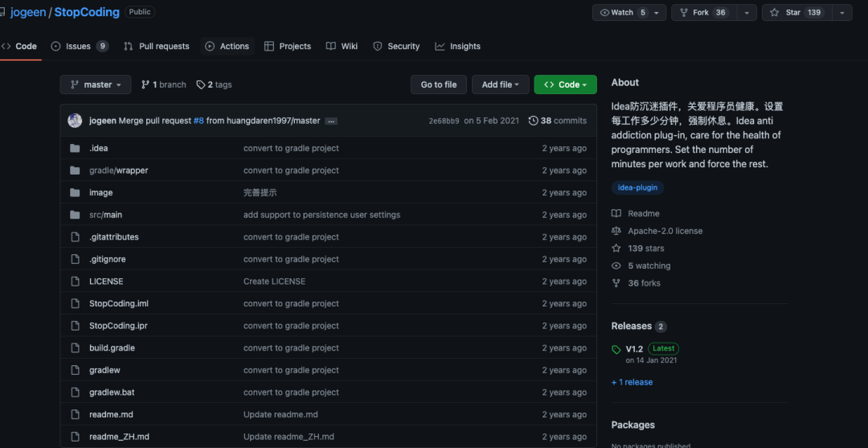Click the green tag icon beside V1.2

pos(616,349)
